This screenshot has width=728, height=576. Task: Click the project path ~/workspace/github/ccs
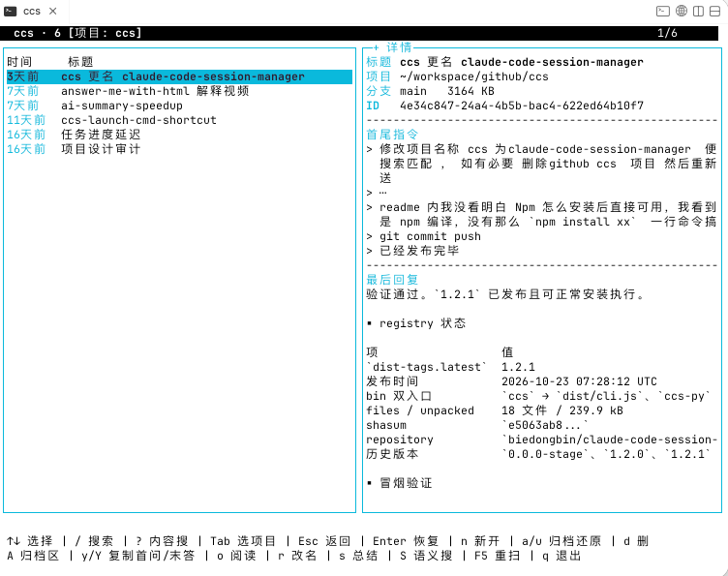474,76
